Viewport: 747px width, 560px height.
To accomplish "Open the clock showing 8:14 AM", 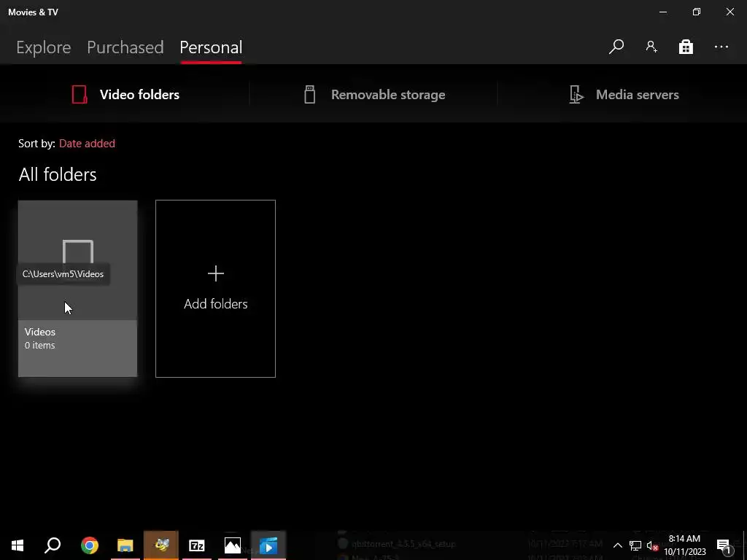I will coord(684,545).
